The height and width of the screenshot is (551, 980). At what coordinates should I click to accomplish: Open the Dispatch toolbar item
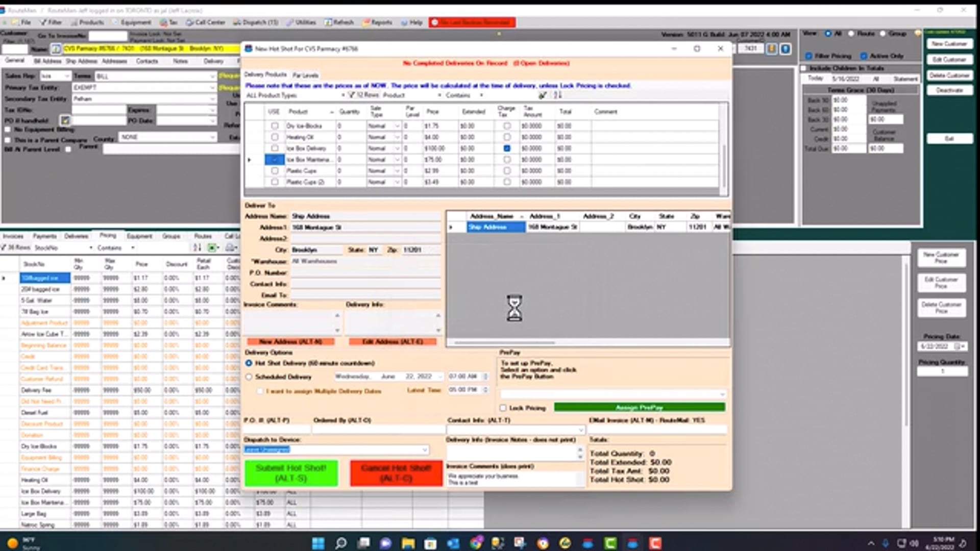256,22
